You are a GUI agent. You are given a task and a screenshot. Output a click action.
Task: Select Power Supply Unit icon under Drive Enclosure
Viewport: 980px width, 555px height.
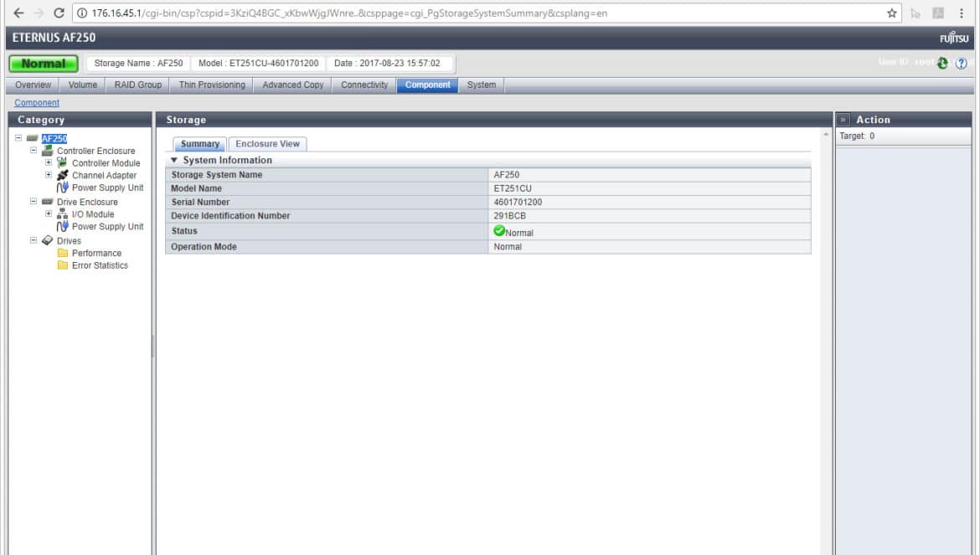pos(63,226)
